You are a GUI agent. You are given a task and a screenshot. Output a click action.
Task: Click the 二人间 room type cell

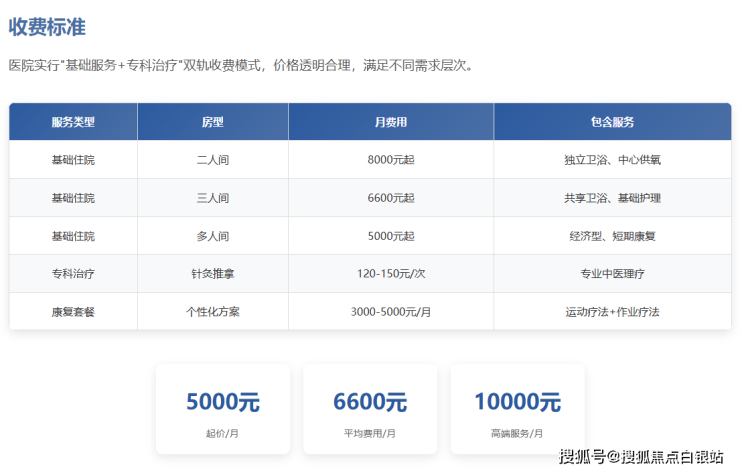coord(212,160)
